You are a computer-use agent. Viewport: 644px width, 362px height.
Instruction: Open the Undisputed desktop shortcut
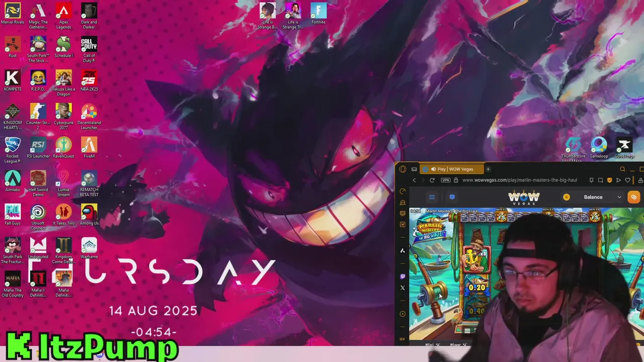(x=38, y=248)
